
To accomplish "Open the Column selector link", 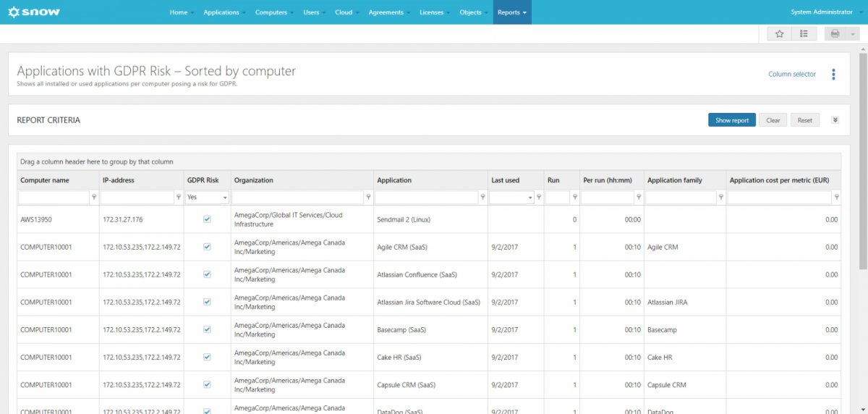I will tap(792, 74).
